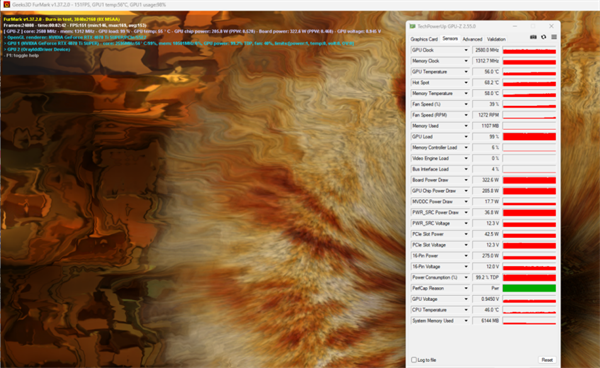The height and width of the screenshot is (368, 600).
Task: Open the Validation tab
Action: pos(496,39)
